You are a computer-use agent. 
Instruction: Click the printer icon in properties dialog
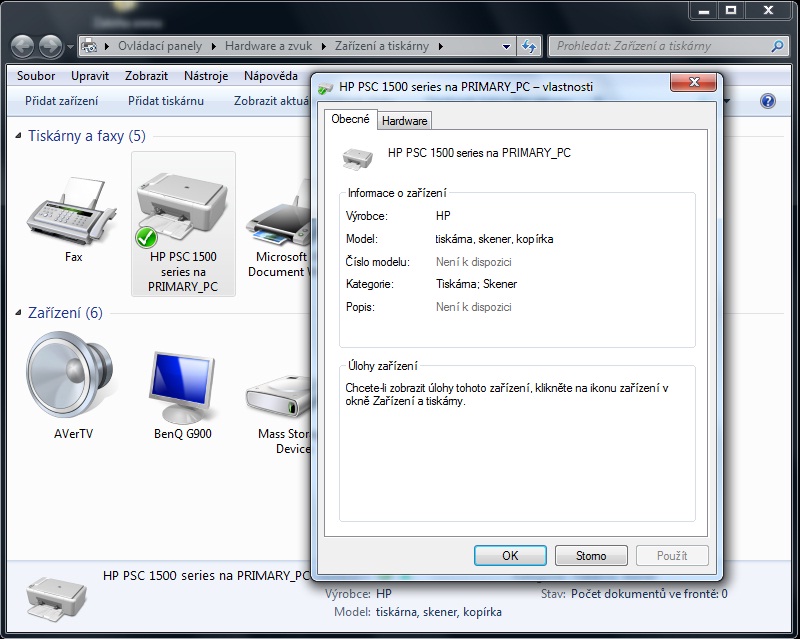(357, 158)
